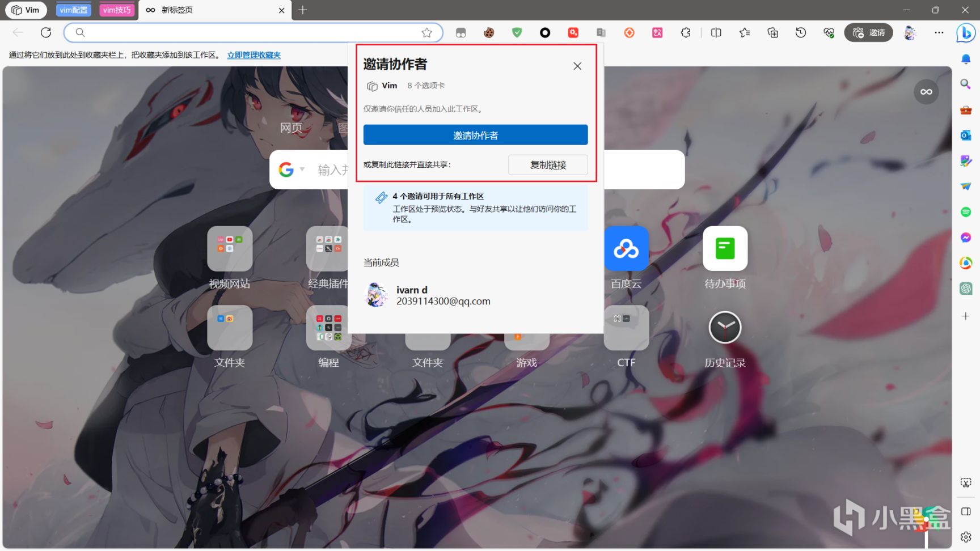This screenshot has width=980, height=551.
Task: Add this page to favorites with star
Action: pos(427,33)
